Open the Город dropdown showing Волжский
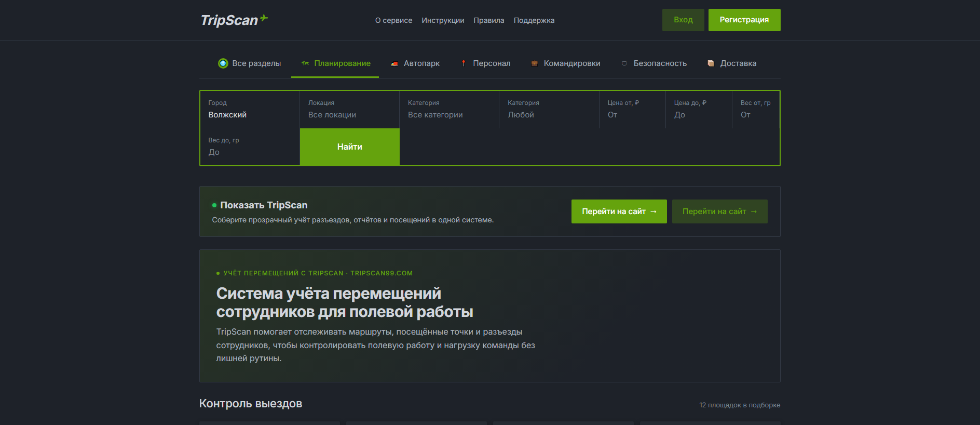This screenshot has width=980, height=425. point(250,110)
